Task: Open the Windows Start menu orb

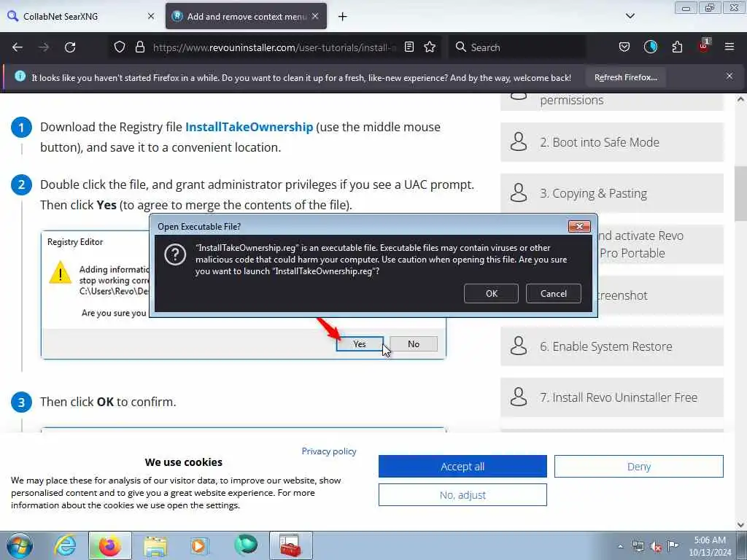Action: [x=20, y=545]
